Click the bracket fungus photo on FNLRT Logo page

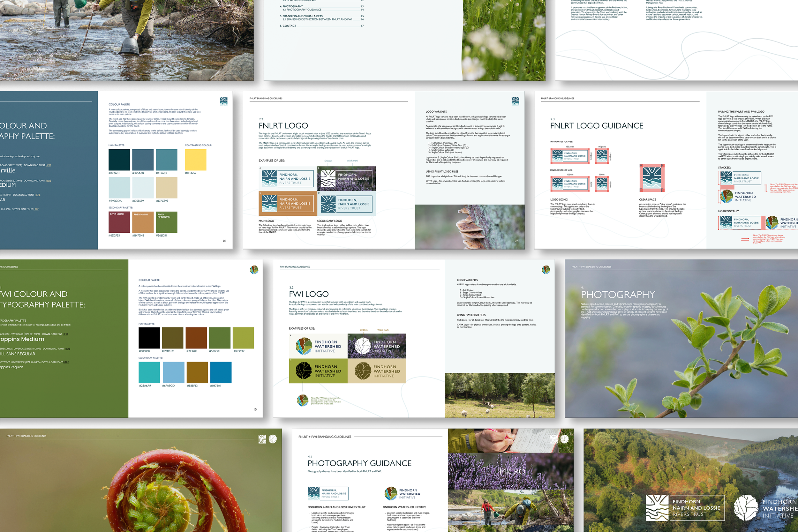click(x=470, y=227)
